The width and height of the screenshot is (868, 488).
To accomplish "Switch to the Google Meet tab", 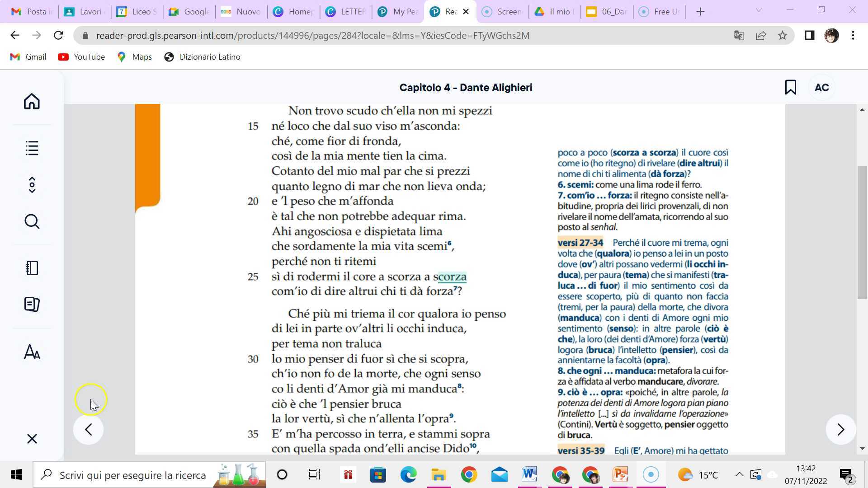I will pyautogui.click(x=189, y=12).
